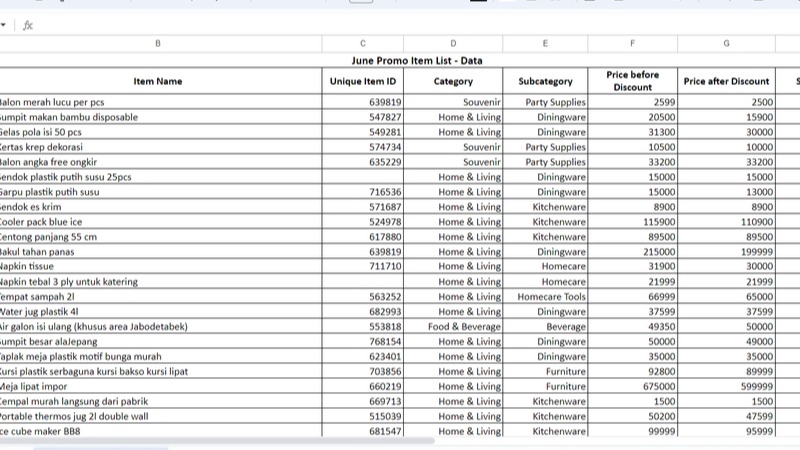Screen dimensions: 800x450
Task: Click the 'Price before Discount' header cell
Action: [x=633, y=81]
